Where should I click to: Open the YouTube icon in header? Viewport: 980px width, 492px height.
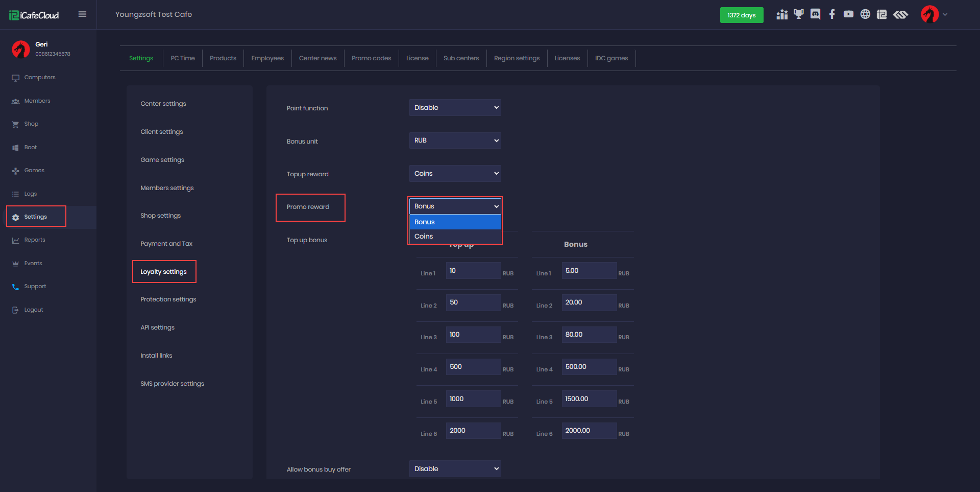click(848, 14)
